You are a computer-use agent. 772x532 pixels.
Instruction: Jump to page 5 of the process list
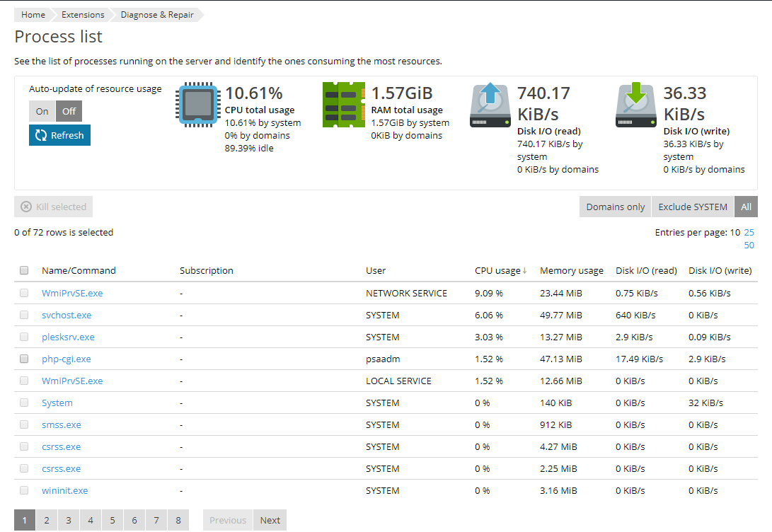pyautogui.click(x=112, y=519)
